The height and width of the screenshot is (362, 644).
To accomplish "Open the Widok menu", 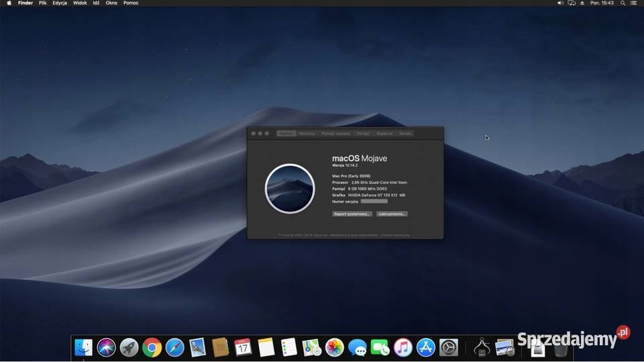I will 80,3.
